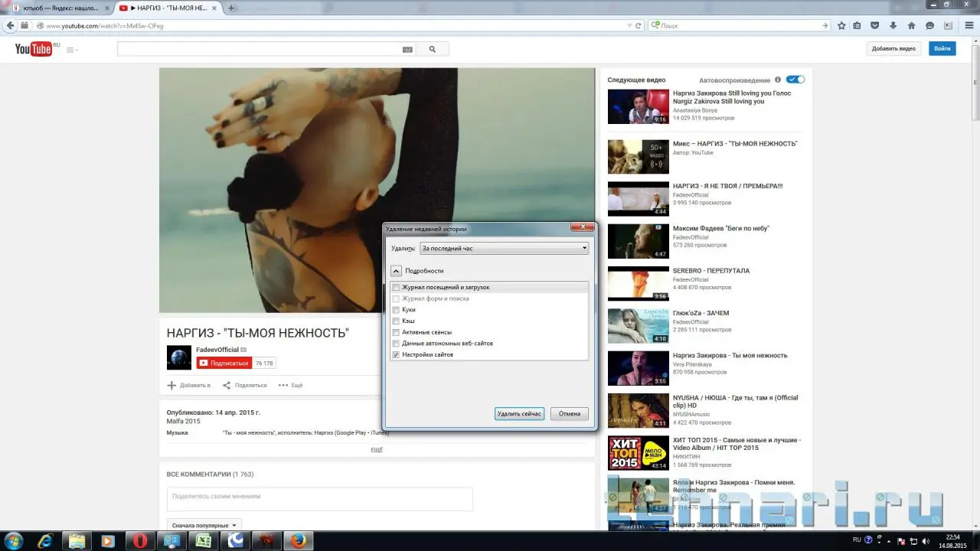
Task: Click the Pocket icon in Firefox toolbar
Action: 875,25
